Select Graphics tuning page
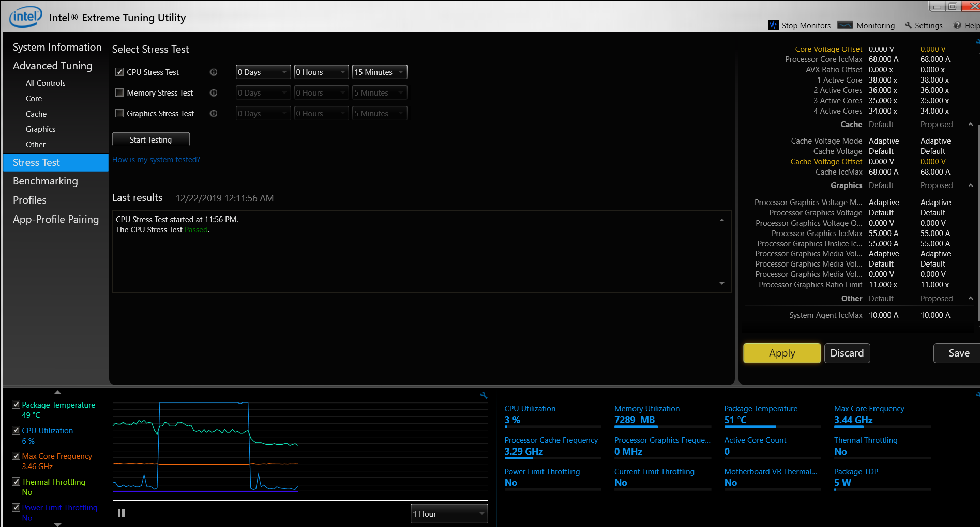This screenshot has height=527, width=980. click(40, 129)
